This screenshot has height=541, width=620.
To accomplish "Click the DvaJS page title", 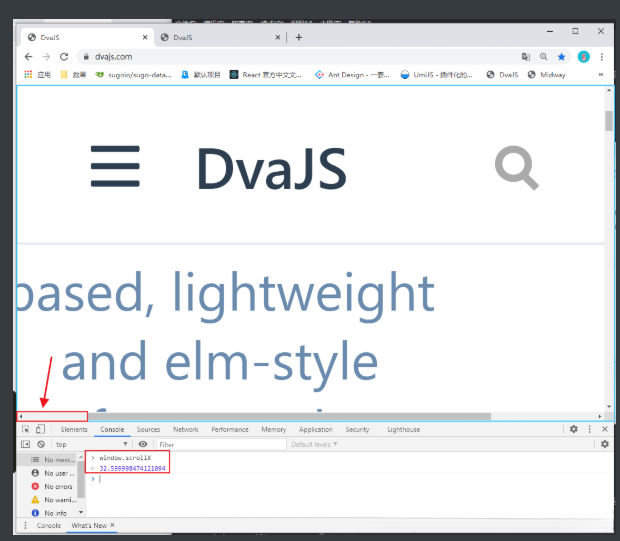I will pyautogui.click(x=272, y=168).
